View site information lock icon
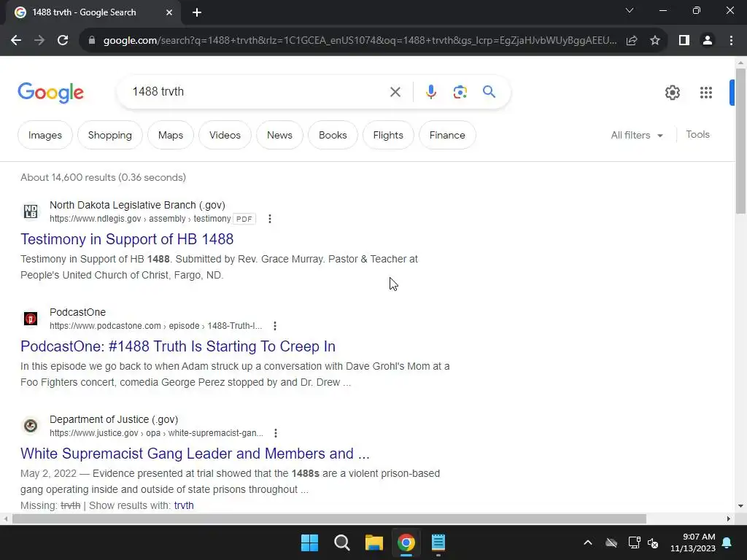 click(91, 41)
